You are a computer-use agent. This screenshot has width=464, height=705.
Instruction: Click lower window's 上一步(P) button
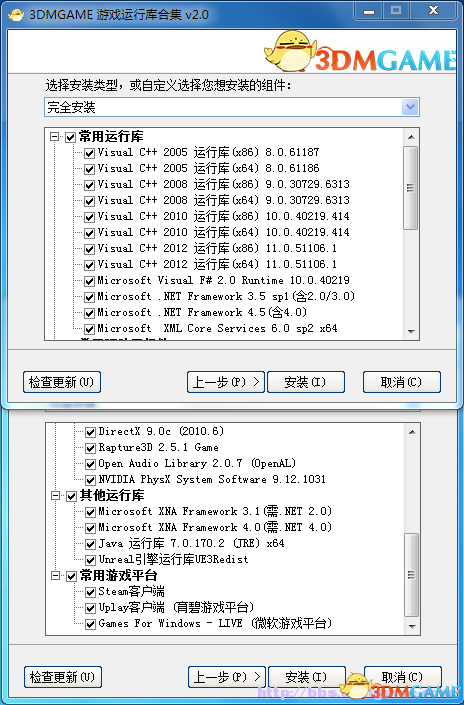[227, 677]
